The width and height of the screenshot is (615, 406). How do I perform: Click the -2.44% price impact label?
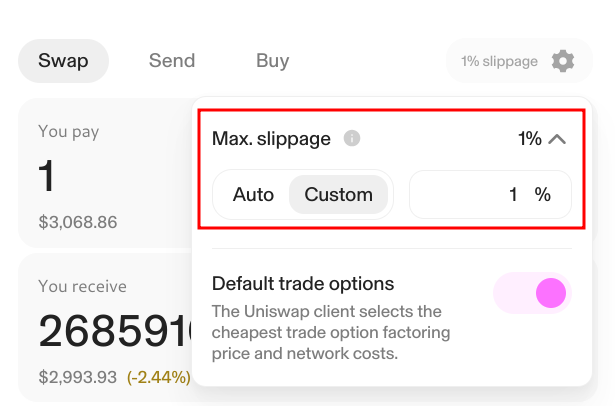pos(158,377)
